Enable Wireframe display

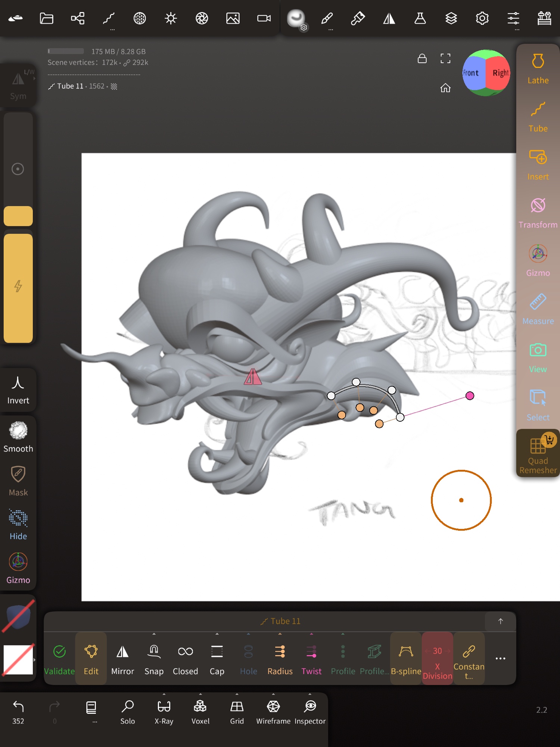(273, 712)
